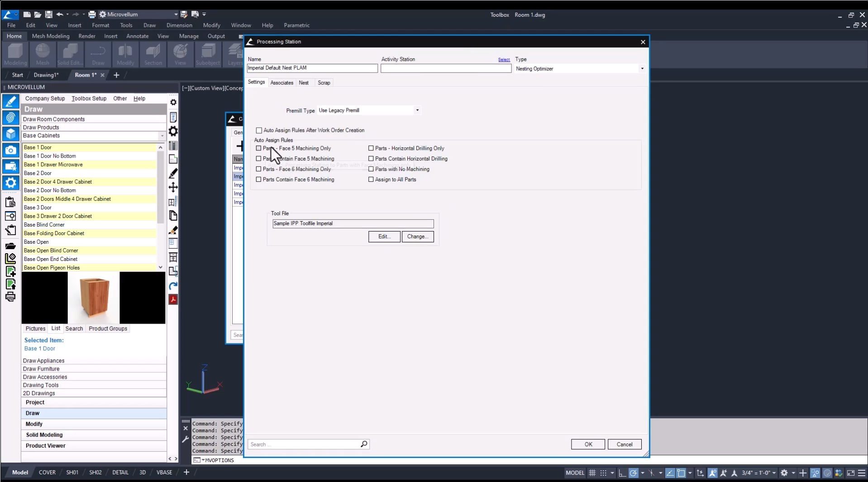
Task: Select the Section tool in the ribbon
Action: point(153,54)
